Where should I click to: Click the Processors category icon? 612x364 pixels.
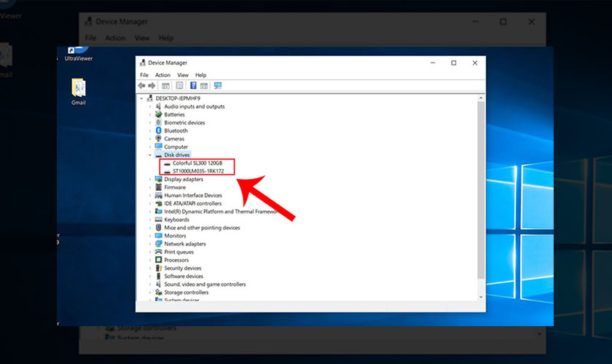pos(158,260)
